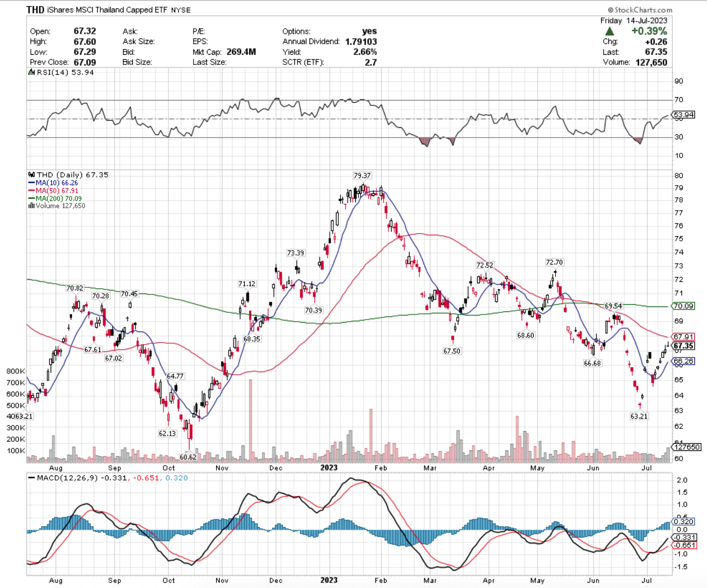Viewport: 707px width, 588px height.
Task: Click the 64.77 price label
Action: pyautogui.click(x=175, y=376)
